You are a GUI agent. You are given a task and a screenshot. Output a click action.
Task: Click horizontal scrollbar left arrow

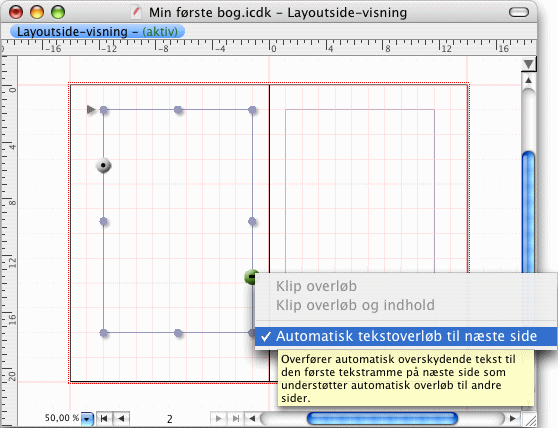252,418
